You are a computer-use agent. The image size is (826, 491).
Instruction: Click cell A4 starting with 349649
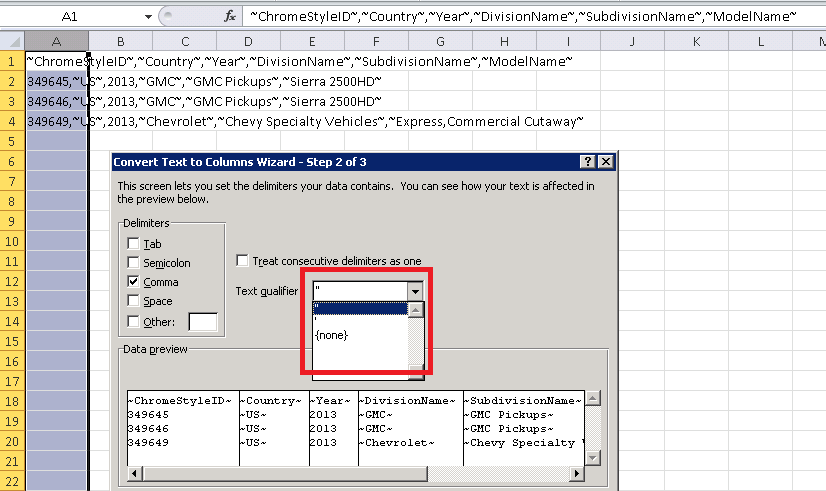(56, 122)
